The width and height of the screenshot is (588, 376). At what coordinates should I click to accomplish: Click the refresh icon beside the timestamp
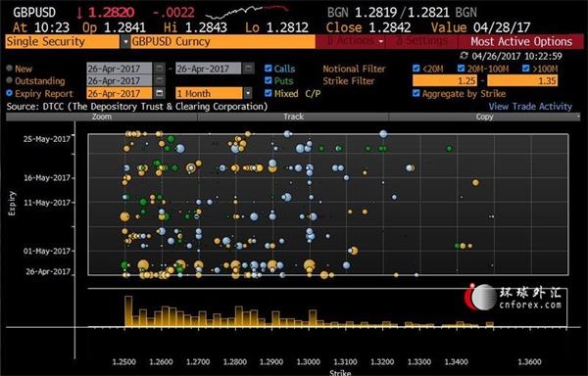pyautogui.click(x=465, y=56)
